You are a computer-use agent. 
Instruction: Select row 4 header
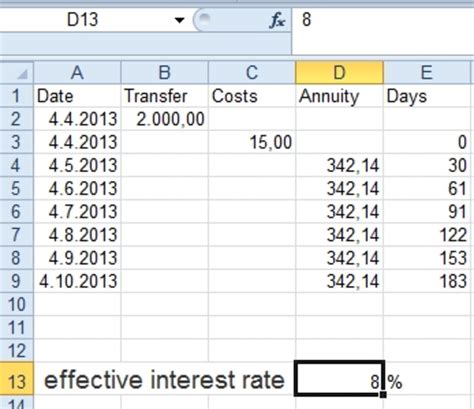tap(17, 165)
